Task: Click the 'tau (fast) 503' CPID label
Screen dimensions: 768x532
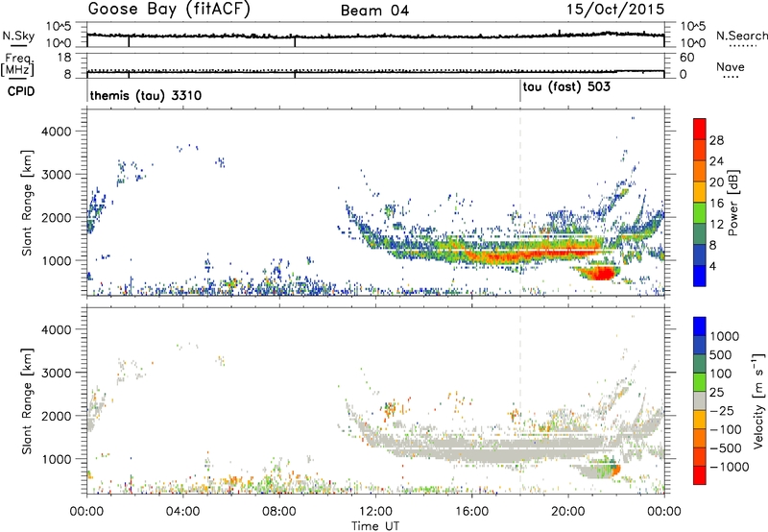Action: 566,87
